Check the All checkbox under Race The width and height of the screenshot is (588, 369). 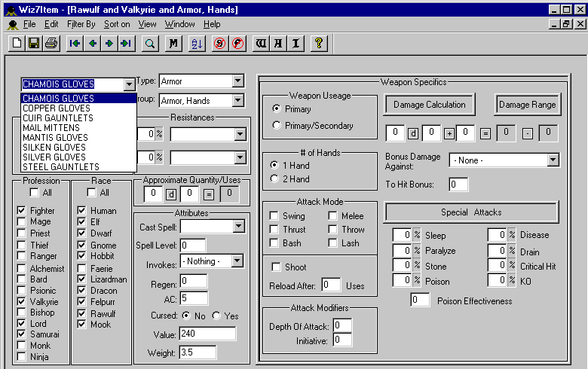point(91,193)
